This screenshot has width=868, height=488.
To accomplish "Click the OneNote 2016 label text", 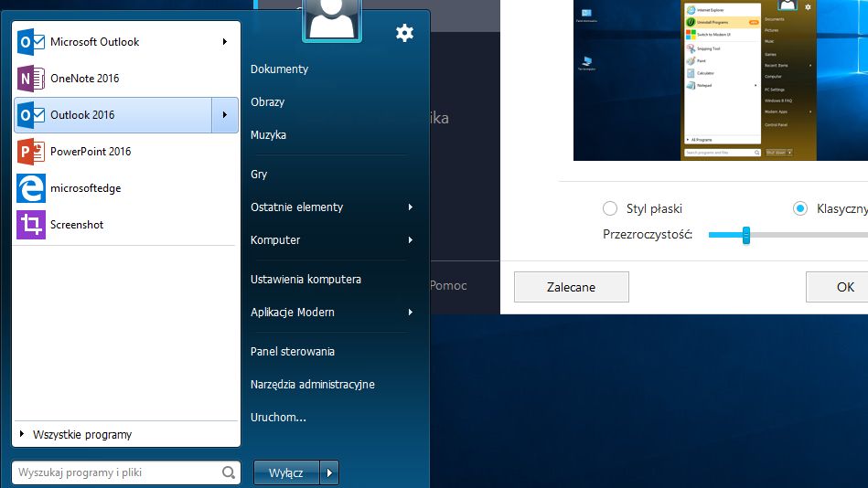I will [x=85, y=79].
